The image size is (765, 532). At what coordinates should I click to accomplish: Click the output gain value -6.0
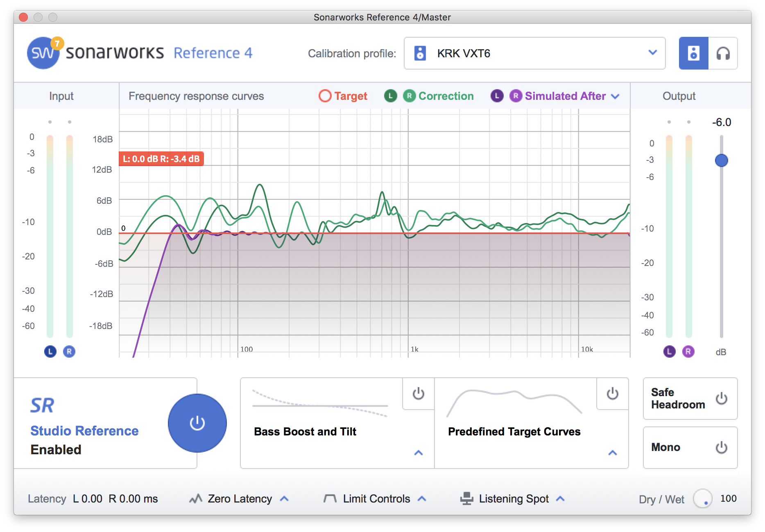click(721, 122)
